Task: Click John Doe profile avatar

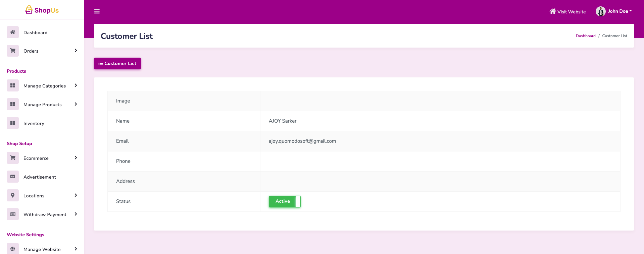Action: [600, 11]
